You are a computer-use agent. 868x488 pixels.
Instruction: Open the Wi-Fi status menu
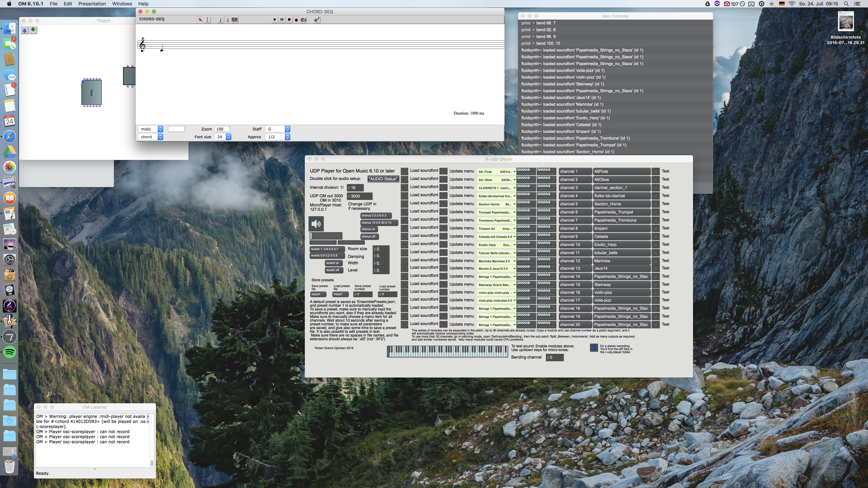point(792,4)
